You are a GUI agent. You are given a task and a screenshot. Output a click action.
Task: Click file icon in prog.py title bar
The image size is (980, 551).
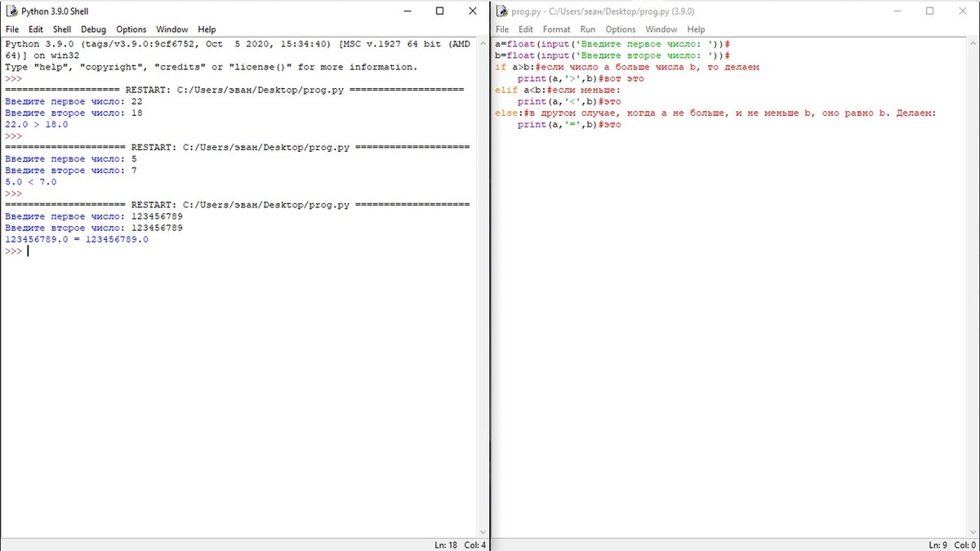[502, 11]
